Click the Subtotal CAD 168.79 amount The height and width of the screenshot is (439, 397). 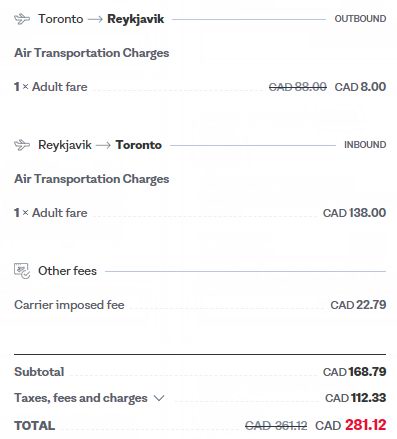[x=355, y=372]
